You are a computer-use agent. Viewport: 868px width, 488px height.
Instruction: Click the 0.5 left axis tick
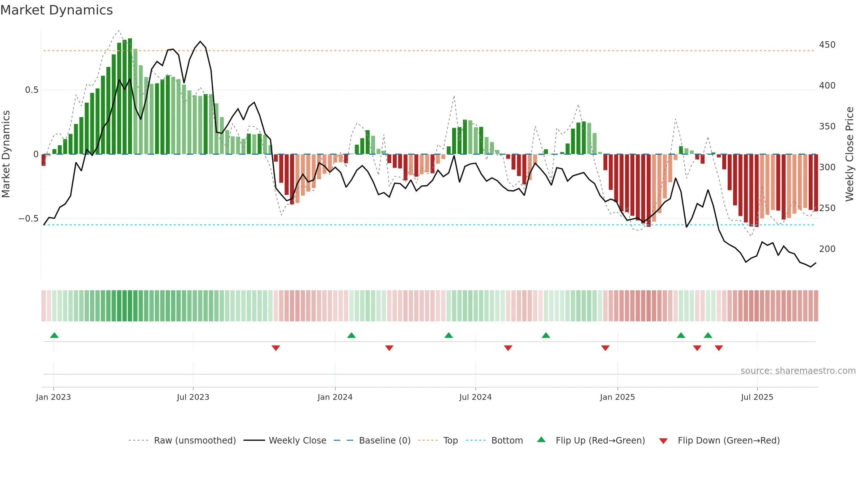pos(32,90)
